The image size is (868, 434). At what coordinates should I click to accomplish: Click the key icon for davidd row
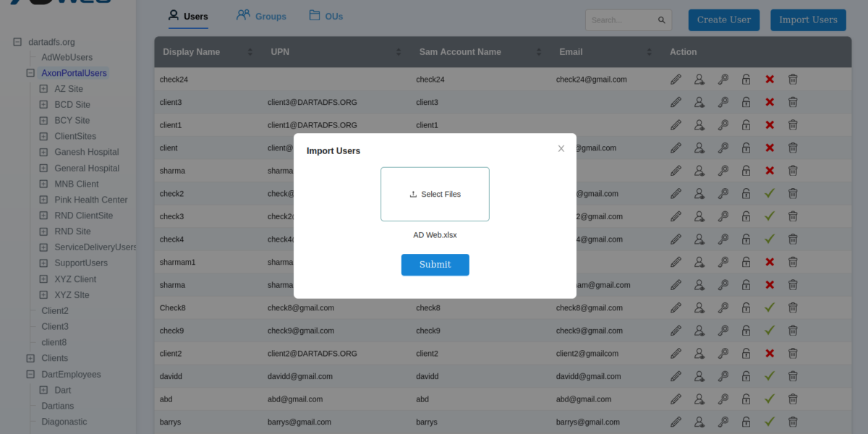[723, 376]
